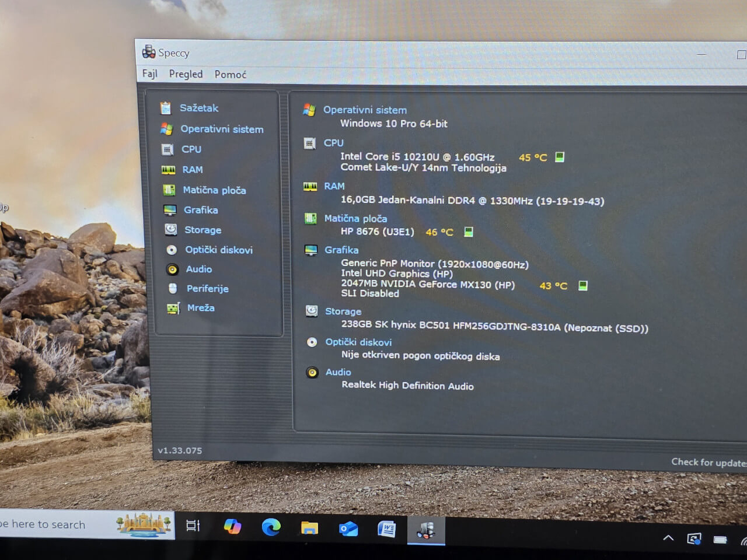The image size is (747, 560).
Task: Click the Optički diskovi disc icon
Action: [x=171, y=250]
